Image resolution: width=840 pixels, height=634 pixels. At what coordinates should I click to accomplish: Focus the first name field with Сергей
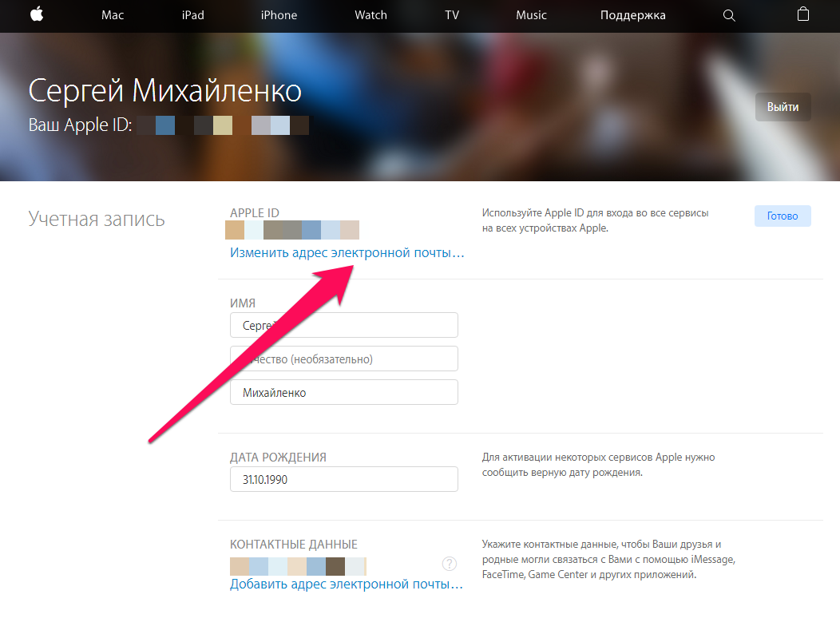(x=343, y=325)
